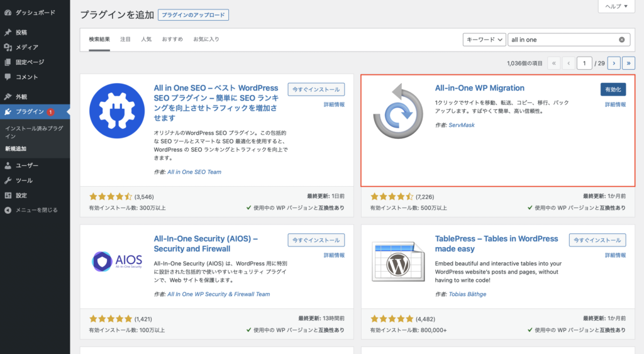Click the TablePress star rating
644x354 pixels.
point(391,319)
